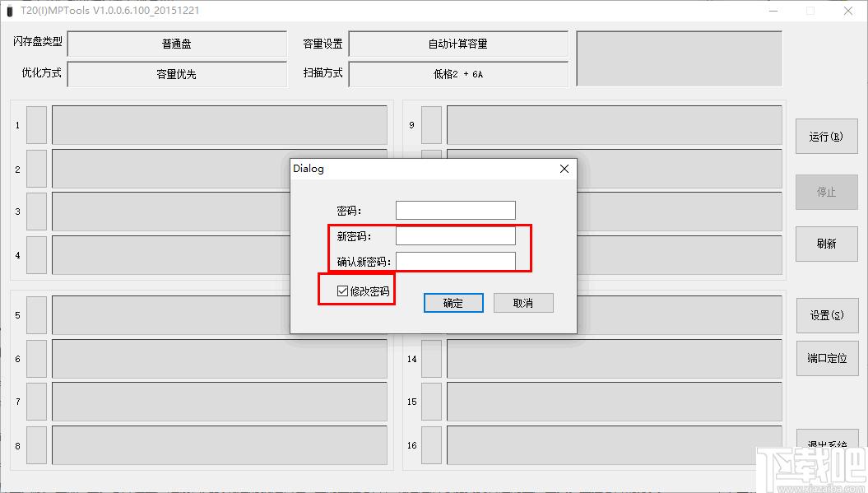Uncheck the 修改密码 checkbox

pos(342,291)
